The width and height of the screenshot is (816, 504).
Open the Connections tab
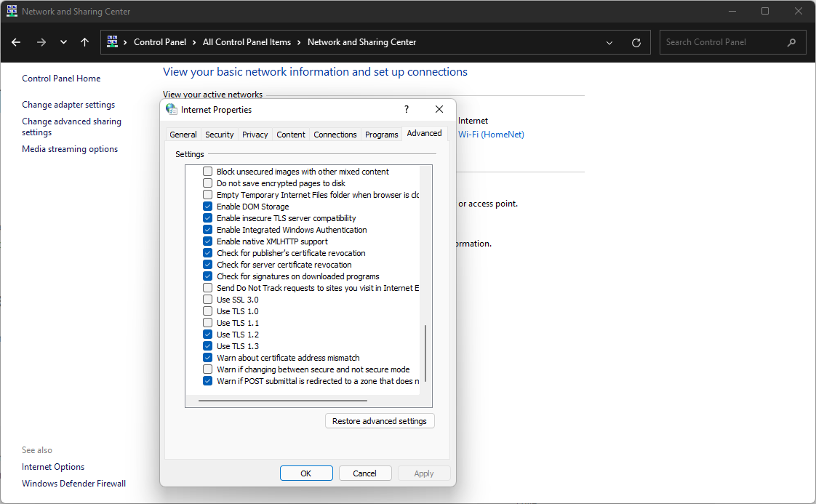point(335,135)
